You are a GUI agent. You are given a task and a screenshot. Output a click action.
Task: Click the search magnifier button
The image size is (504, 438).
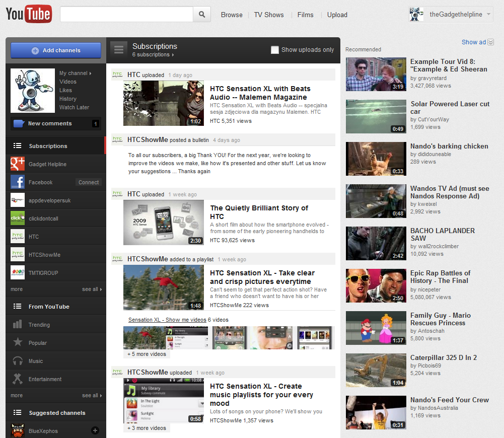click(x=202, y=15)
